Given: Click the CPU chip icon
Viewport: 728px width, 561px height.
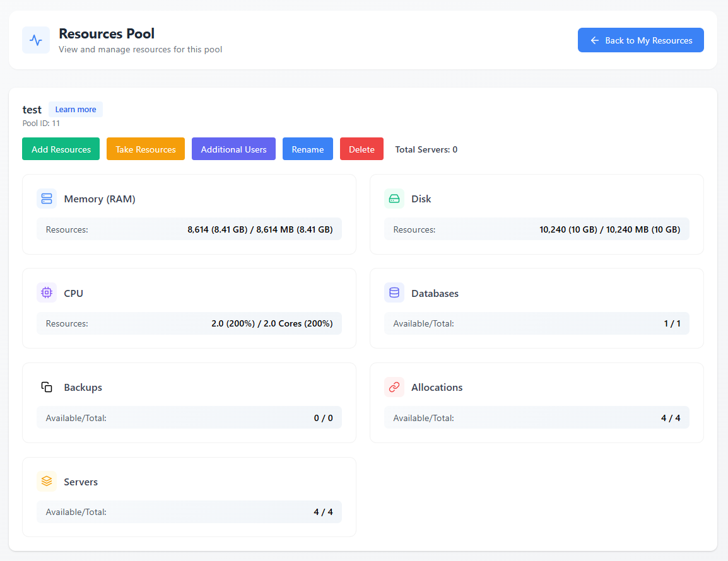Looking at the screenshot, I should pyautogui.click(x=47, y=293).
